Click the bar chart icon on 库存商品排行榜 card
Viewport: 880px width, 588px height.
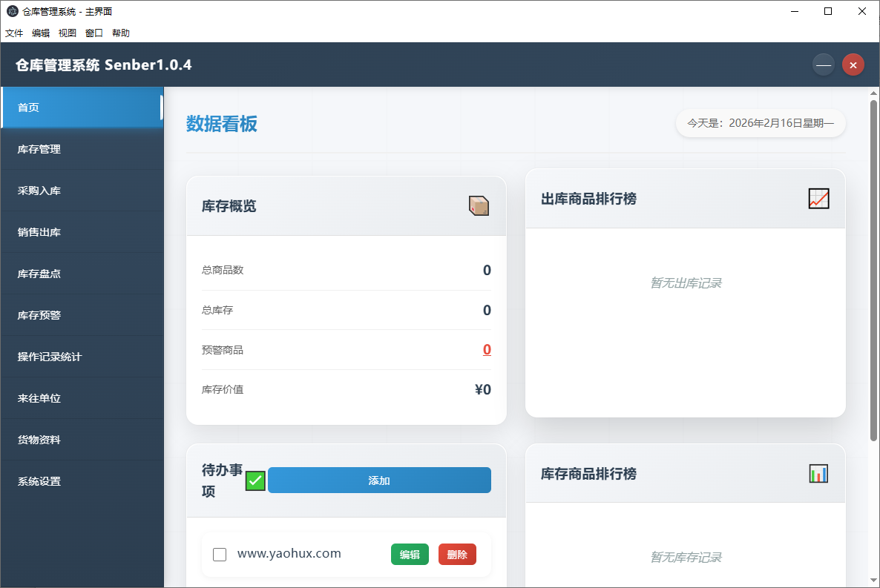tap(818, 473)
